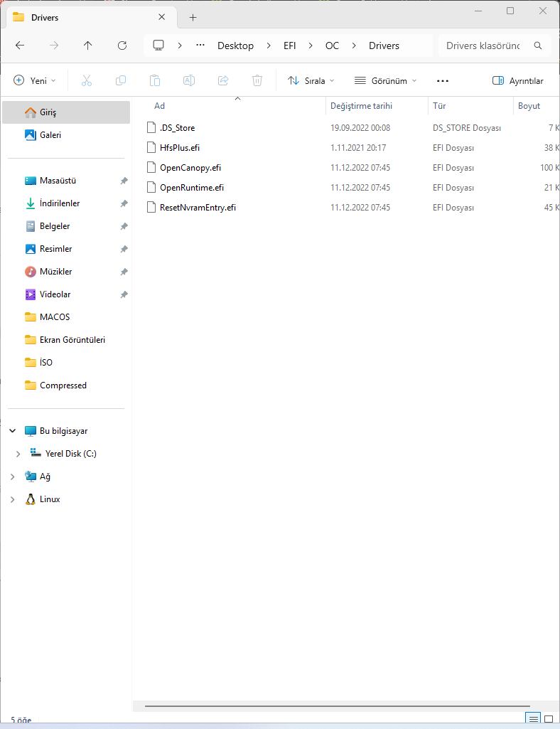Select the Galeri item in sidebar
560x729 pixels.
click(50, 135)
